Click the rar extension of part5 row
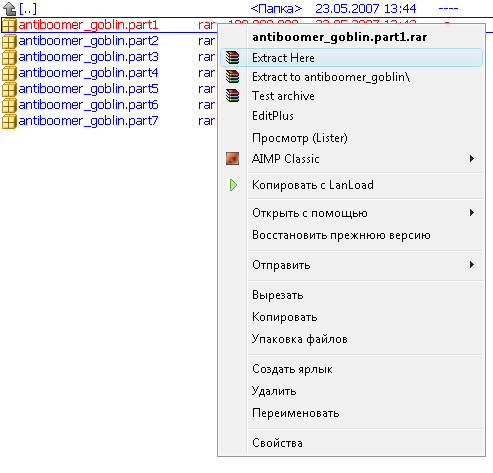Screen dimensions: 493x473 (x=206, y=89)
